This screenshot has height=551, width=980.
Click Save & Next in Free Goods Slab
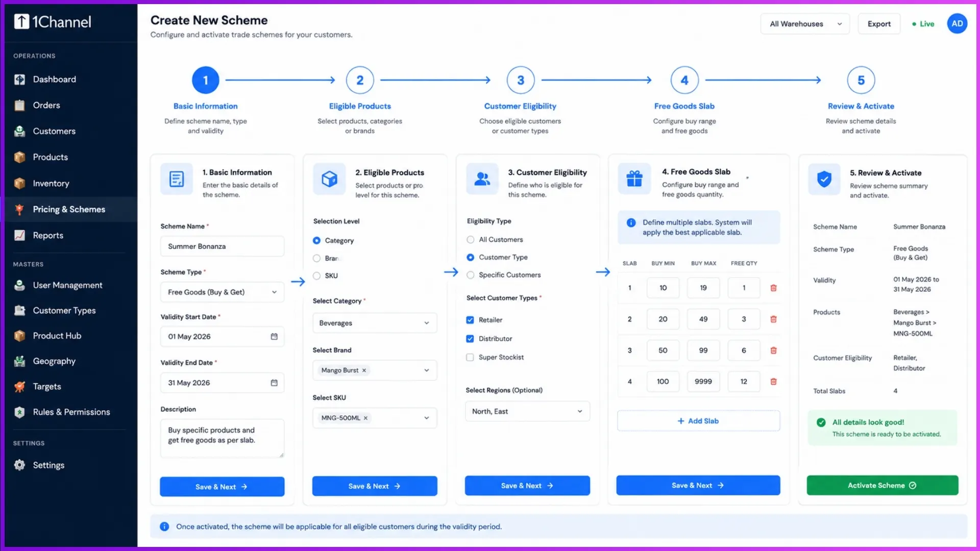698,485
